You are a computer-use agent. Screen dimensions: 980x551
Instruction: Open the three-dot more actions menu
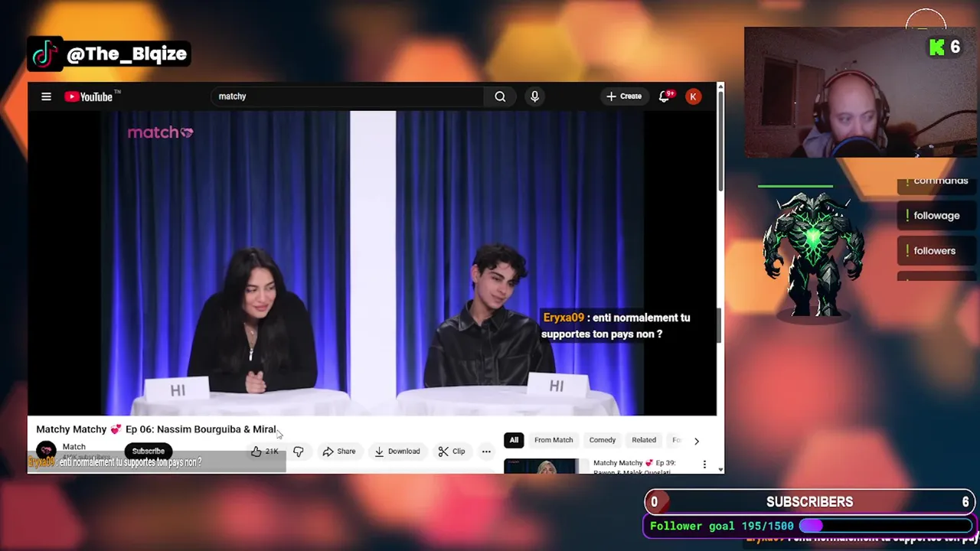486,452
